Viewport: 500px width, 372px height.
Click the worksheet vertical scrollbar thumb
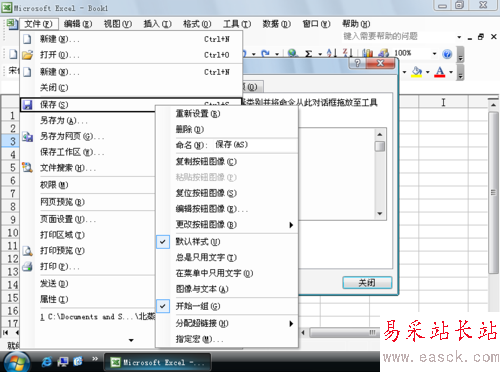pyautogui.click(x=493, y=193)
